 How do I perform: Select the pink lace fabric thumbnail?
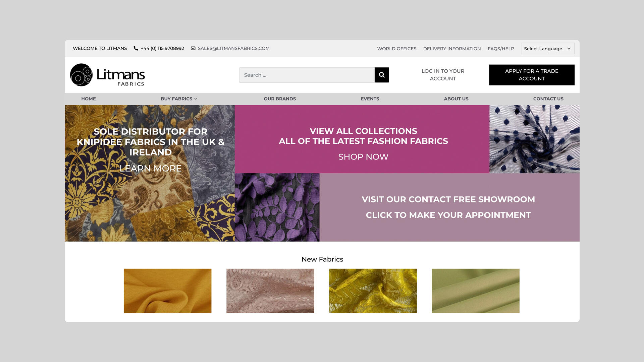coord(270,291)
